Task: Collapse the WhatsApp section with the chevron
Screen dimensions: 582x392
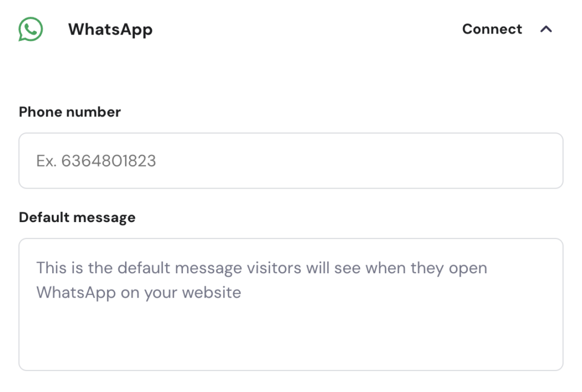Action: pos(546,29)
